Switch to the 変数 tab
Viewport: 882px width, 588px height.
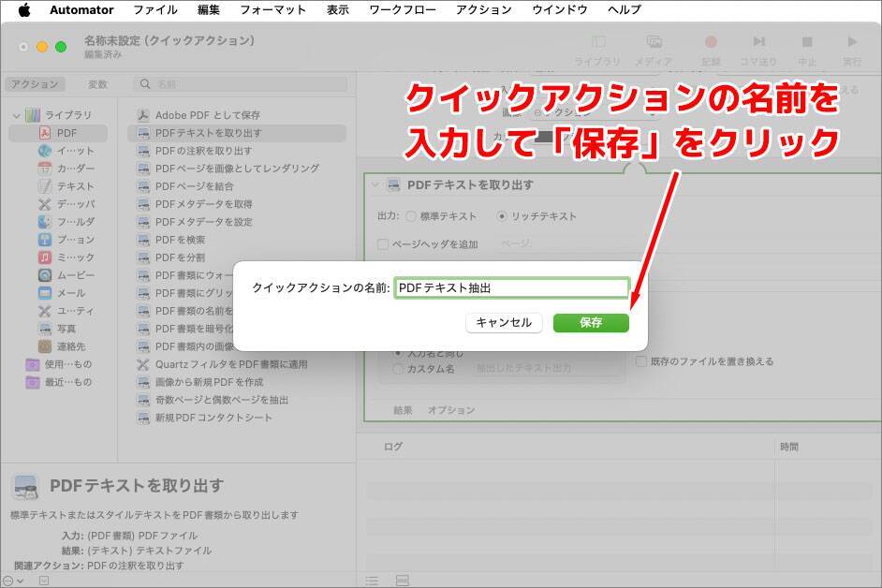[x=97, y=84]
